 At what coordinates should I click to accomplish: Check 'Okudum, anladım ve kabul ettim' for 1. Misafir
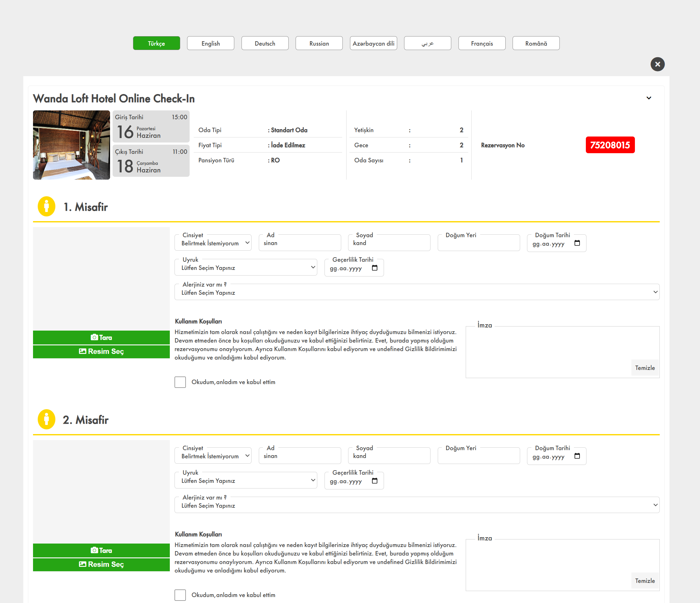tap(180, 382)
